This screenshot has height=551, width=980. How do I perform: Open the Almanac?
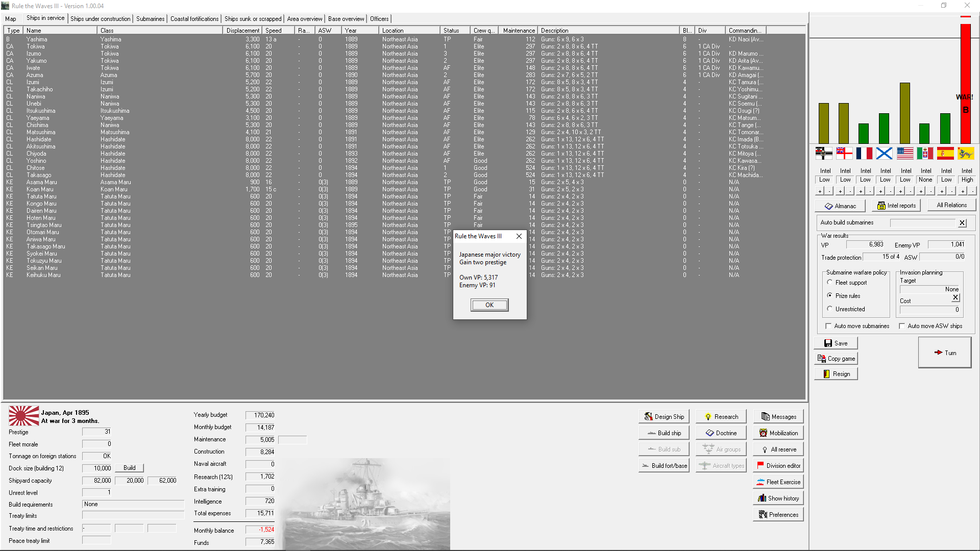[840, 206]
